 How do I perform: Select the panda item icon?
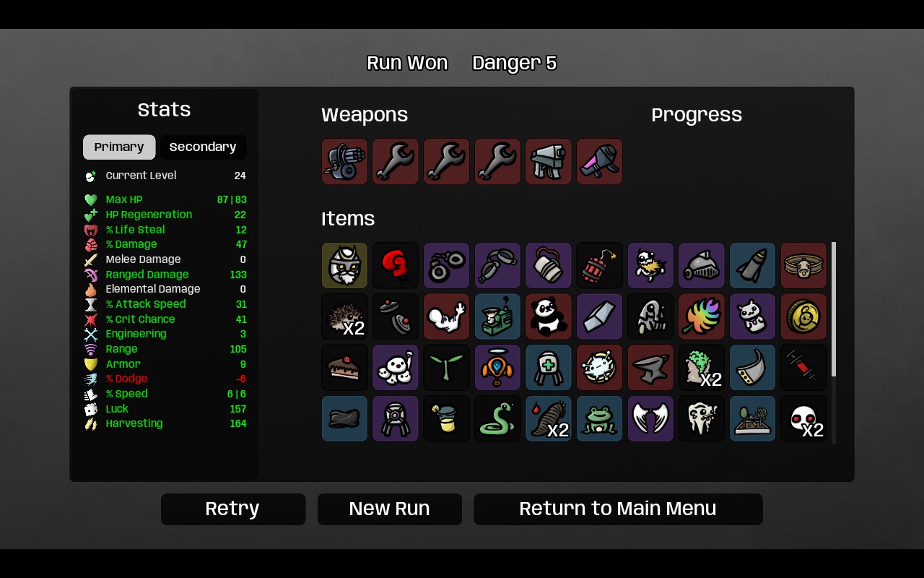(x=549, y=316)
